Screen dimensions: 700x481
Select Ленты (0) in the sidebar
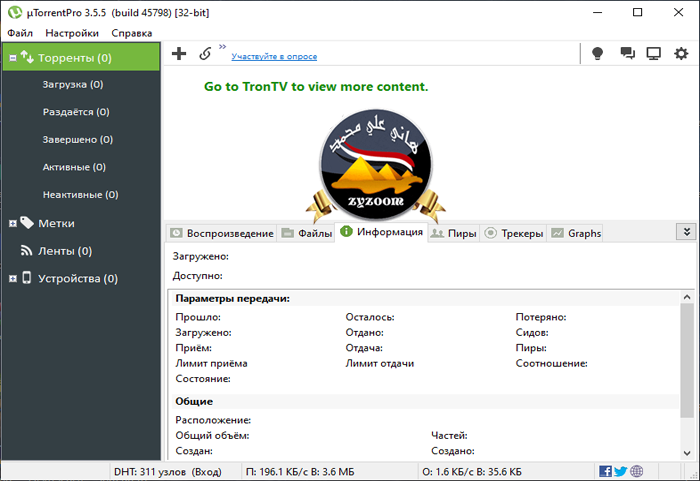(65, 251)
